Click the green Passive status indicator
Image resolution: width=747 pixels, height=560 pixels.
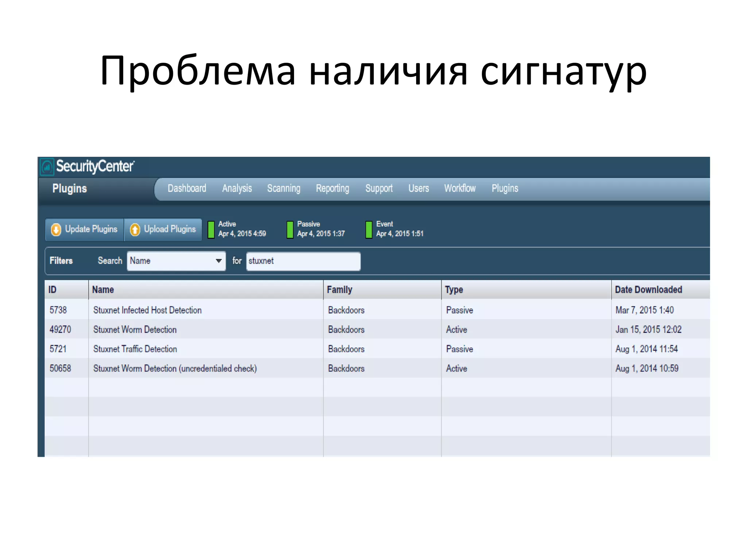[x=290, y=229]
